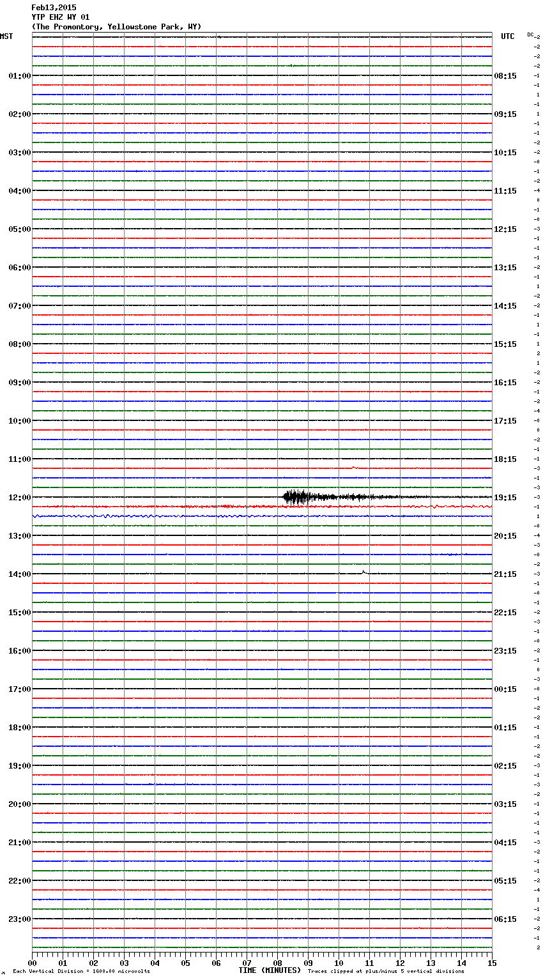The width and height of the screenshot is (543, 980).
Task: Select the 06:00 MST time label
Action: (x=20, y=268)
